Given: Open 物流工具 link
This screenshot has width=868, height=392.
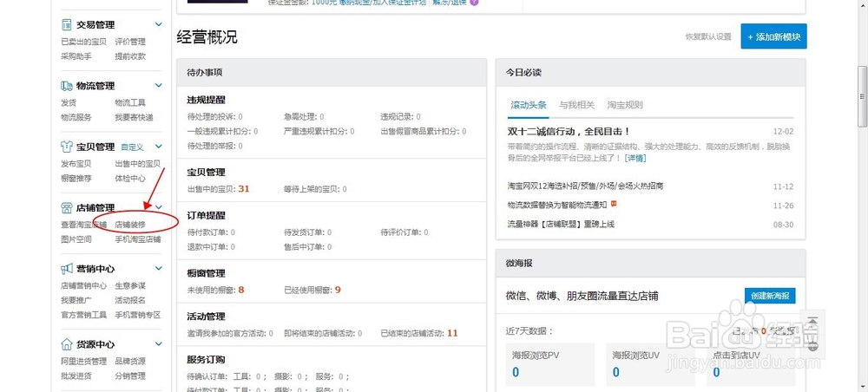Looking at the screenshot, I should point(130,103).
